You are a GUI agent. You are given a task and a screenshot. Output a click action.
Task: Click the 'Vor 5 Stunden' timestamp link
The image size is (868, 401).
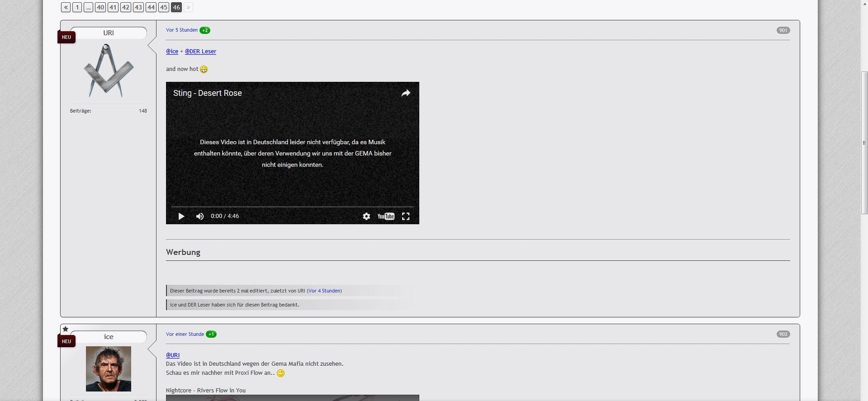point(182,30)
